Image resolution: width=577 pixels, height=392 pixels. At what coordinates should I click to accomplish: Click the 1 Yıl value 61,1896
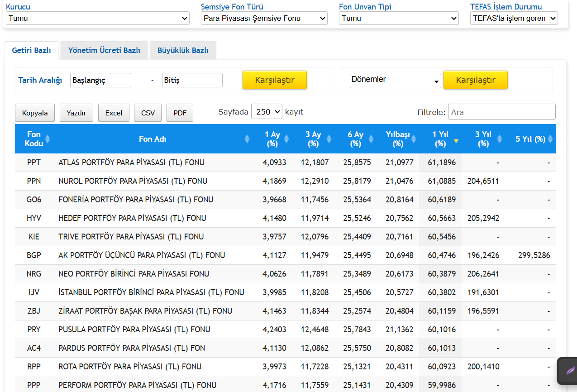tap(442, 163)
